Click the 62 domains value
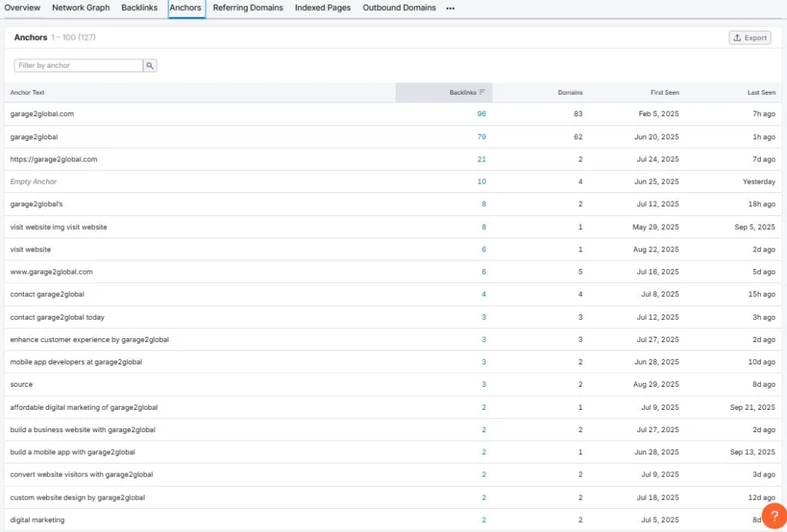This screenshot has width=787, height=532. [578, 137]
